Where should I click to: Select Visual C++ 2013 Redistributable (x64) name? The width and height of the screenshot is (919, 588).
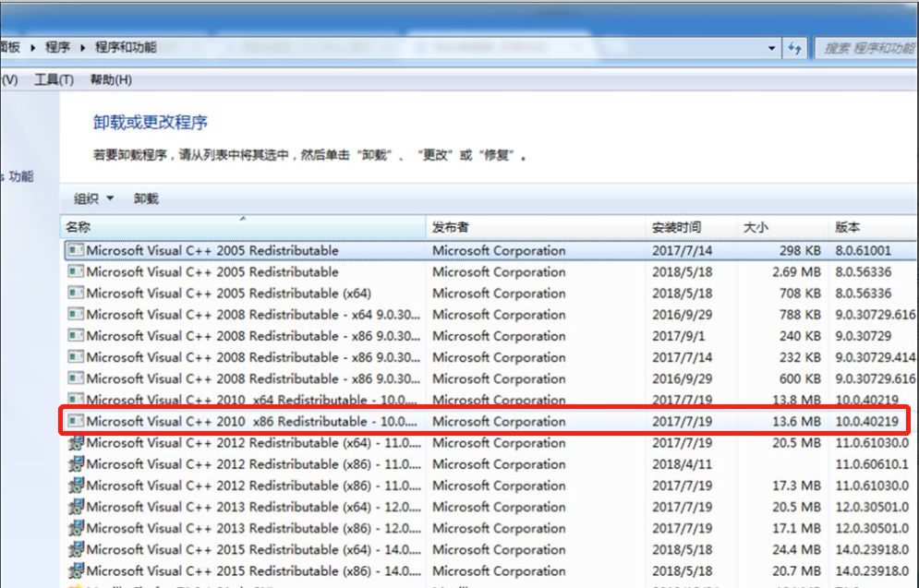pyautogui.click(x=253, y=507)
